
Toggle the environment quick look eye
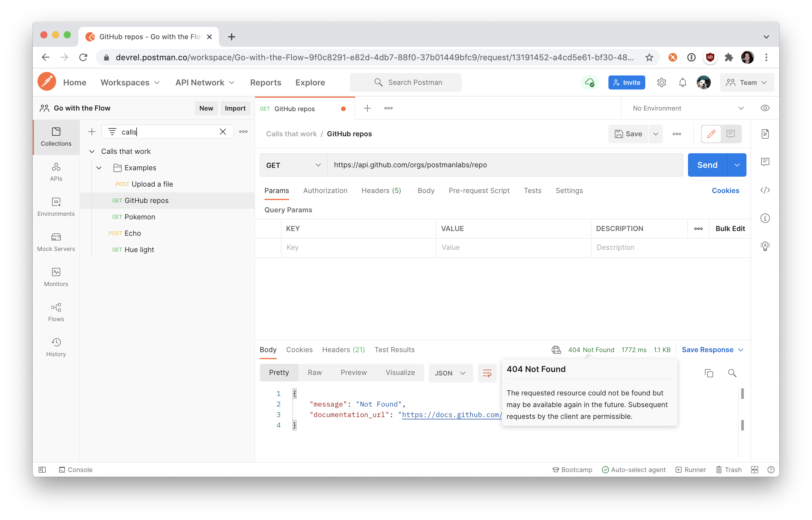(x=765, y=108)
